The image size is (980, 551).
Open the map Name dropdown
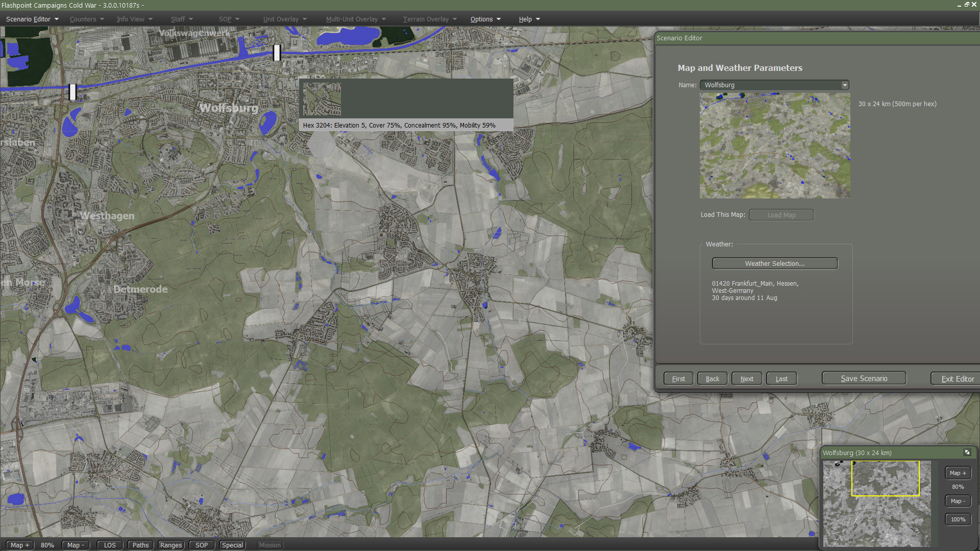coord(845,85)
